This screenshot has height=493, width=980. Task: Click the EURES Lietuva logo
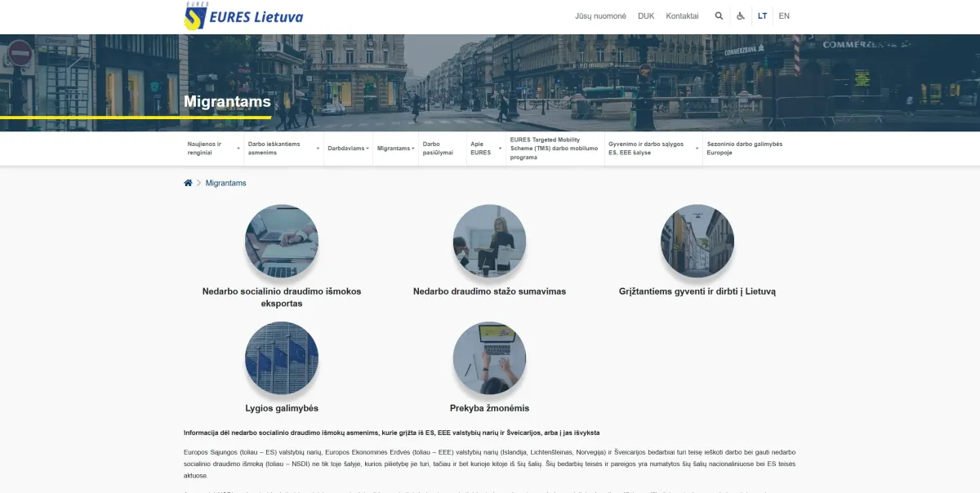(x=243, y=16)
